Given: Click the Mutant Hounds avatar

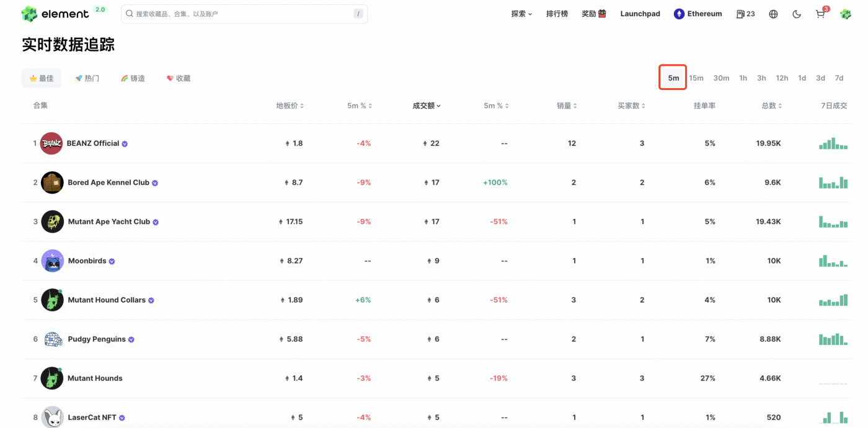Looking at the screenshot, I should tap(52, 378).
